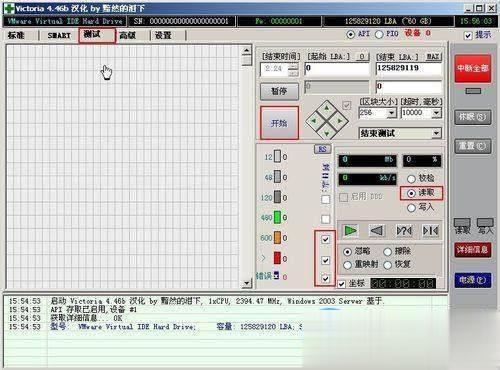Screen dimensions: 500x370
Task: Select the 写入 write radio option
Action: coord(411,208)
